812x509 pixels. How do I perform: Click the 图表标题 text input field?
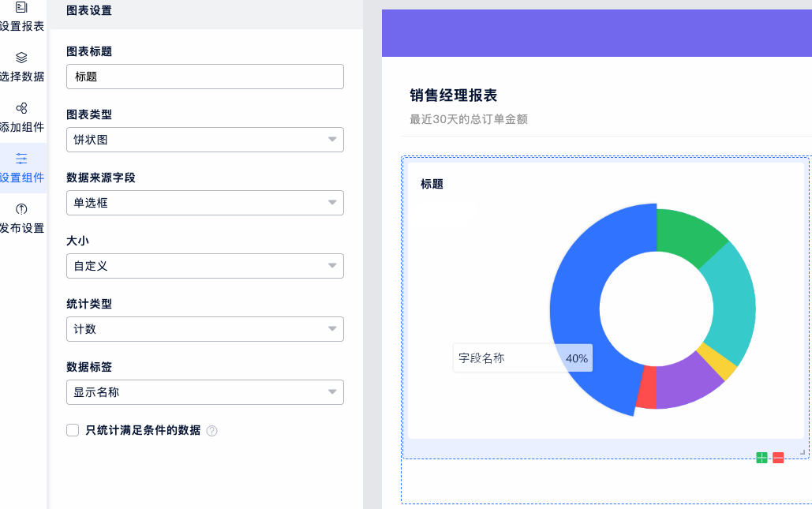click(x=205, y=77)
